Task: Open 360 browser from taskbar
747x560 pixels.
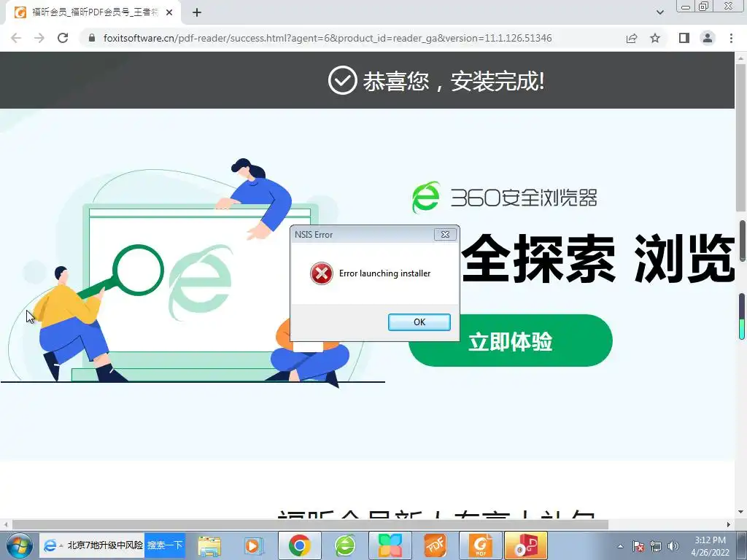Action: [x=345, y=545]
